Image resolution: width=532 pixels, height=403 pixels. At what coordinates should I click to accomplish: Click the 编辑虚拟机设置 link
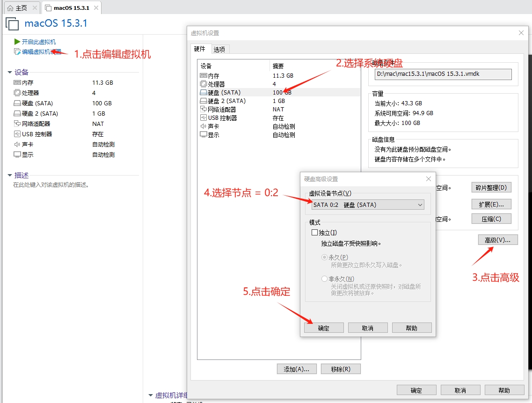41,51
